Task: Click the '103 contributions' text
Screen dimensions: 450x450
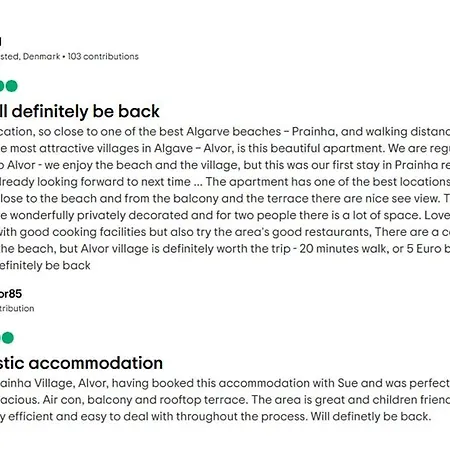Action: (x=103, y=56)
